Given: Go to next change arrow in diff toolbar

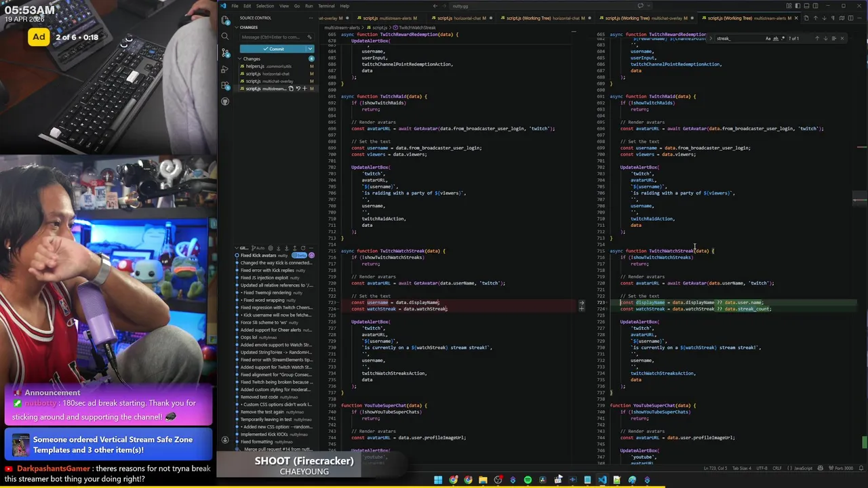Looking at the screenshot, I should 825,18.
